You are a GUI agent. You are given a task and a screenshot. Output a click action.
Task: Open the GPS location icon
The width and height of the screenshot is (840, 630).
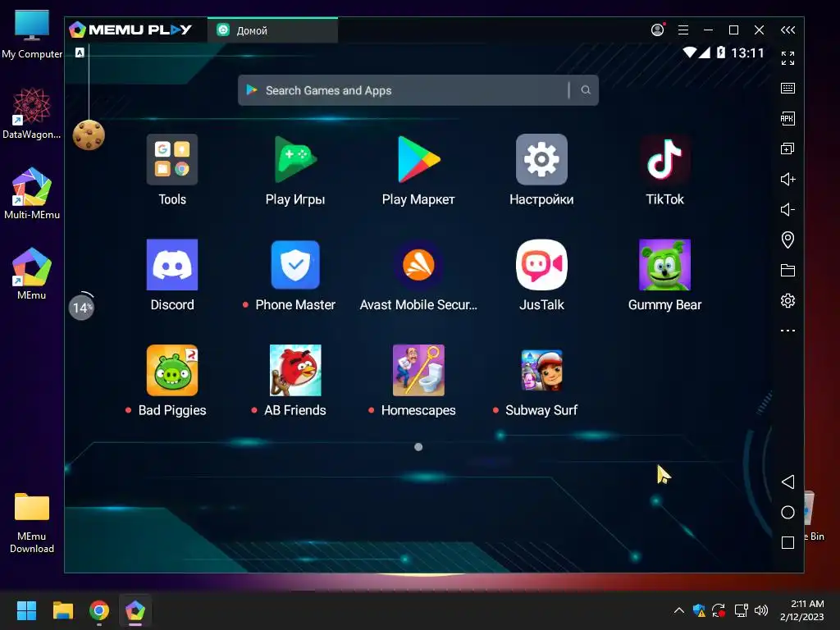787,240
